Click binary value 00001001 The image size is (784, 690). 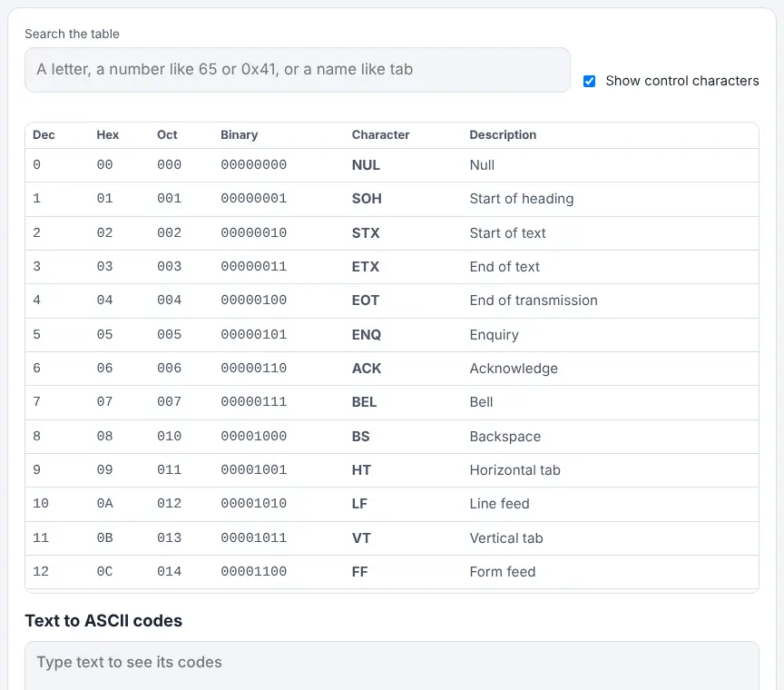253,469
